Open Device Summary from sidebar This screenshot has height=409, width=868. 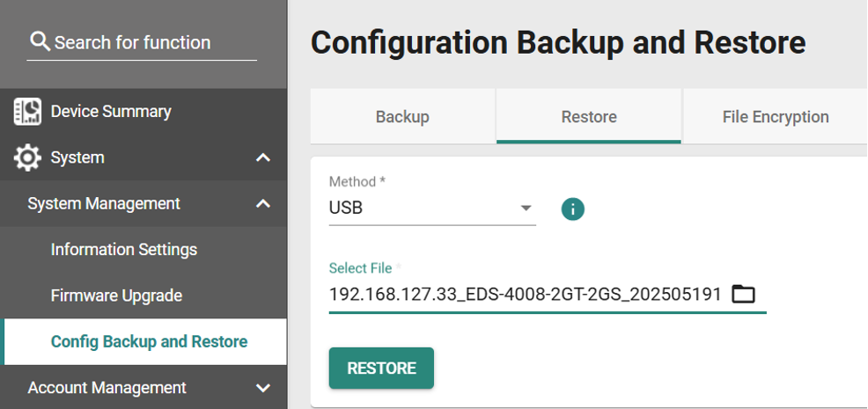[111, 111]
